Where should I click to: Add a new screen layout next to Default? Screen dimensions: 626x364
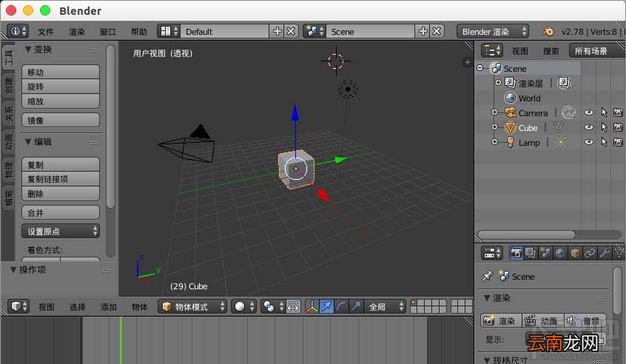[x=277, y=31]
